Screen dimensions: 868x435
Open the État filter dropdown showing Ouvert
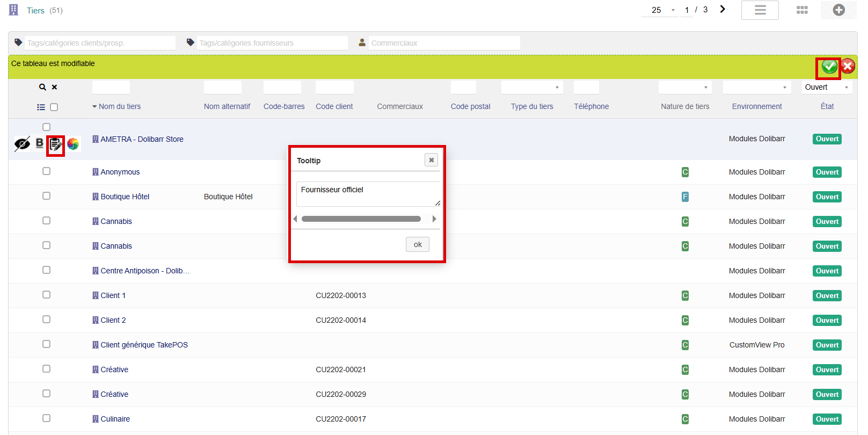[827, 88]
